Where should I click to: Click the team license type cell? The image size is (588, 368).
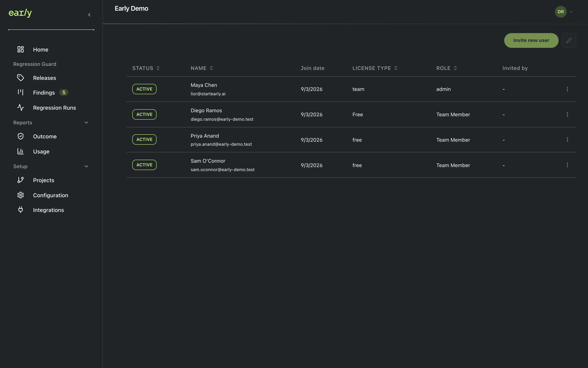pyautogui.click(x=358, y=89)
